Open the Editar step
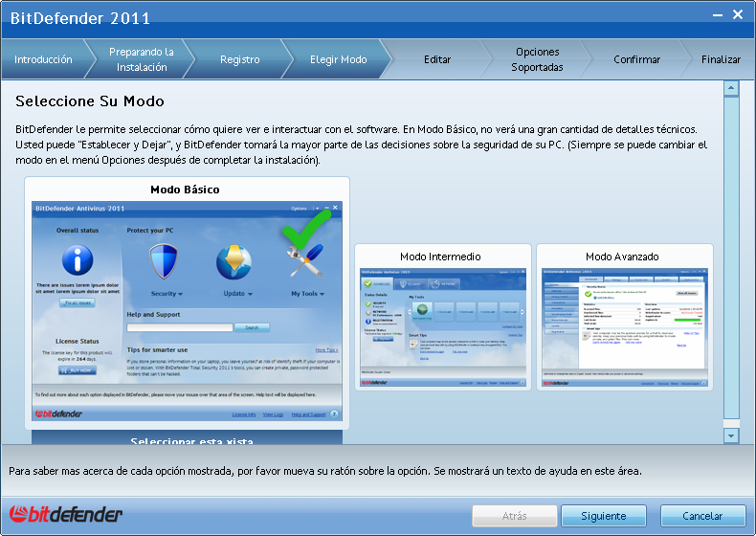The image size is (756, 536). pos(437,59)
